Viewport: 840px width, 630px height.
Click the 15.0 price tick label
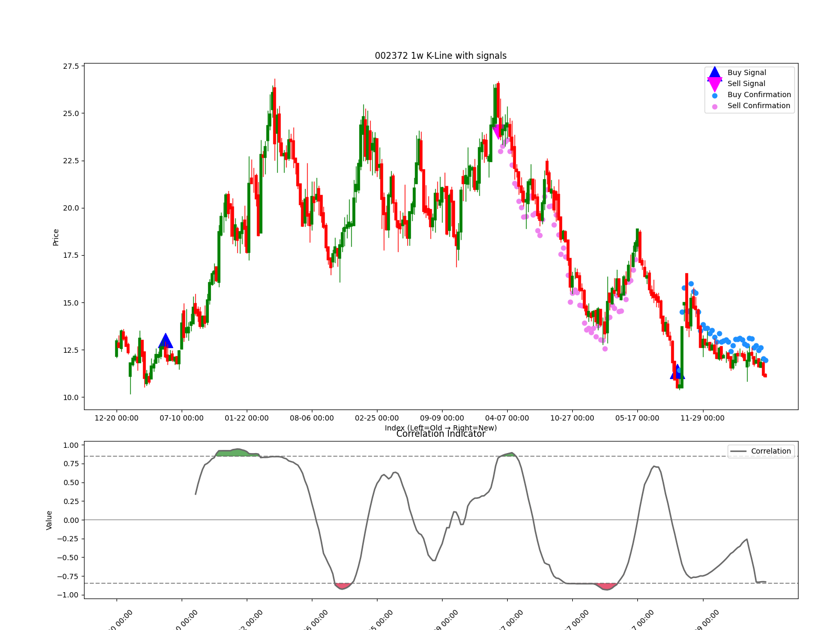(71, 303)
